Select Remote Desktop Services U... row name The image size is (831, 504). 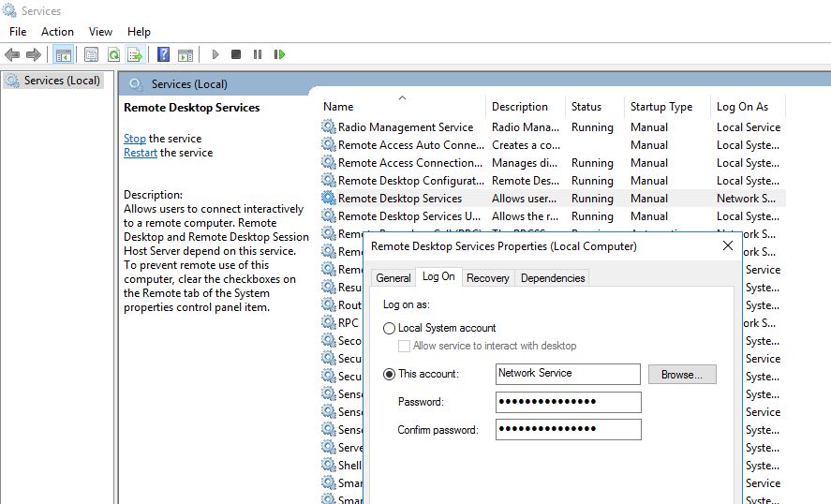(x=409, y=216)
